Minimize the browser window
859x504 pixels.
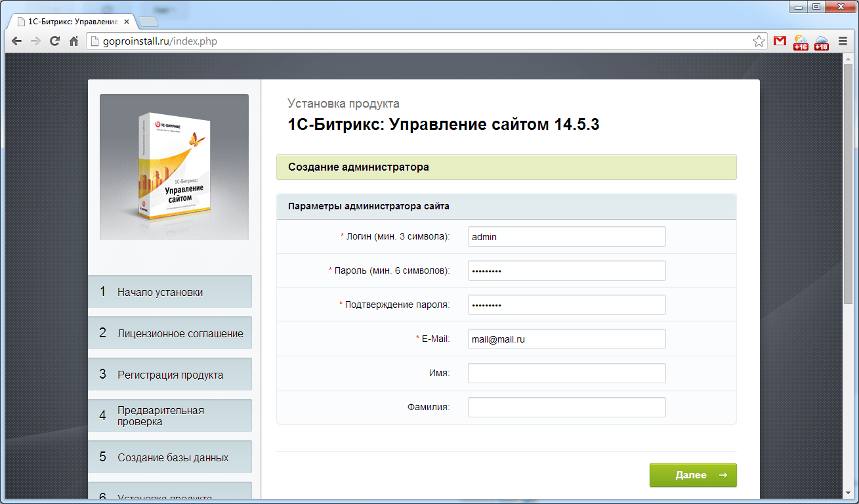coord(798,7)
